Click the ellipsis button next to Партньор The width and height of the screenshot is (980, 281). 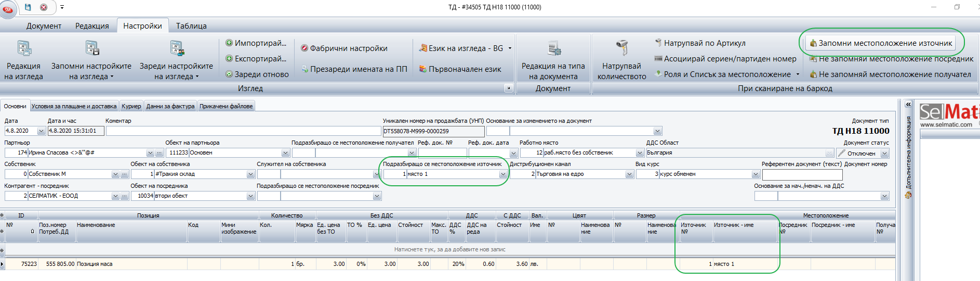click(160, 153)
